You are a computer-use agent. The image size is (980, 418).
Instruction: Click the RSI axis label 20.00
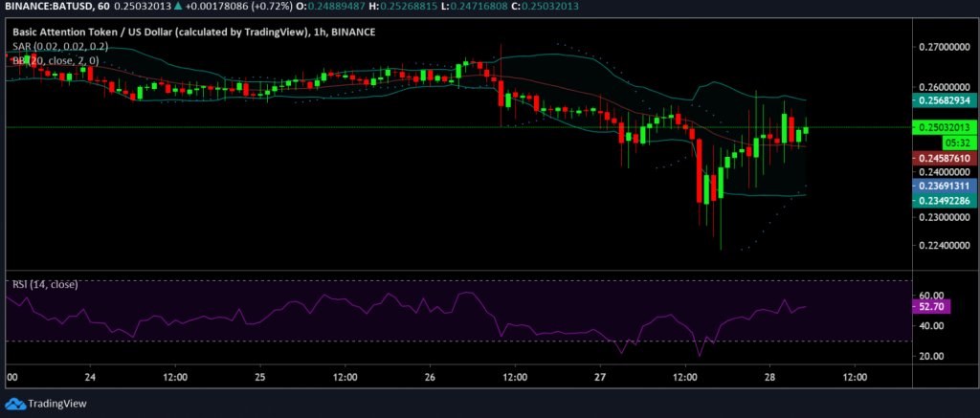pos(931,356)
